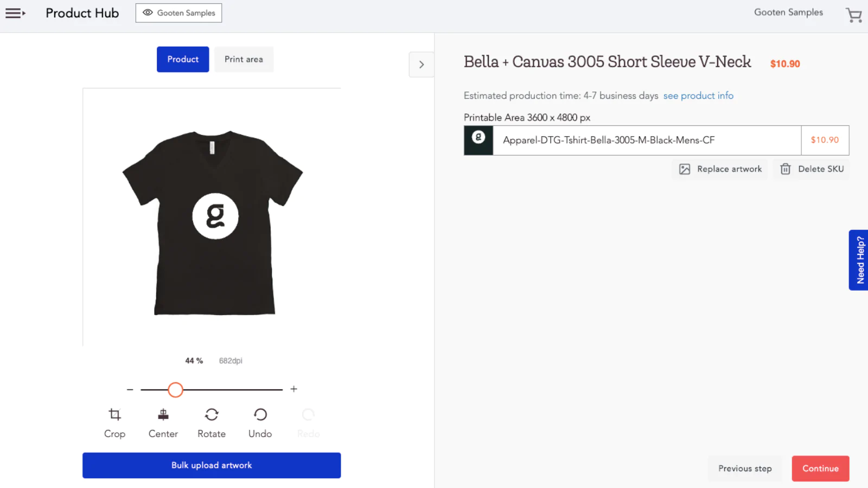
Task: Open the see product info link
Action: click(x=698, y=95)
